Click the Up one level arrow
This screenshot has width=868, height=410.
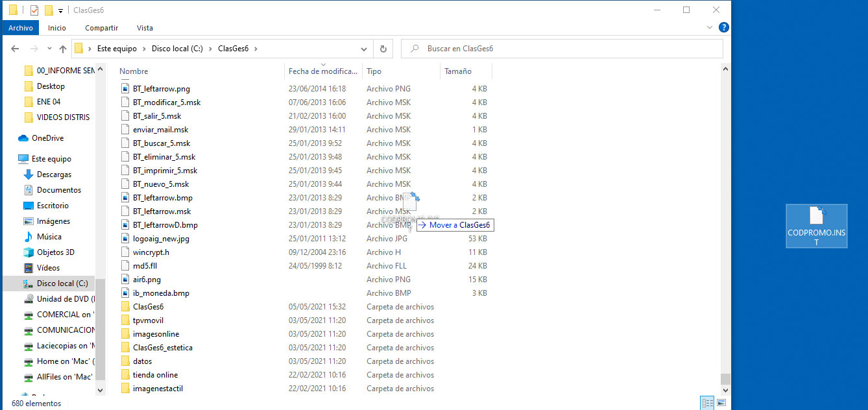pos(63,49)
